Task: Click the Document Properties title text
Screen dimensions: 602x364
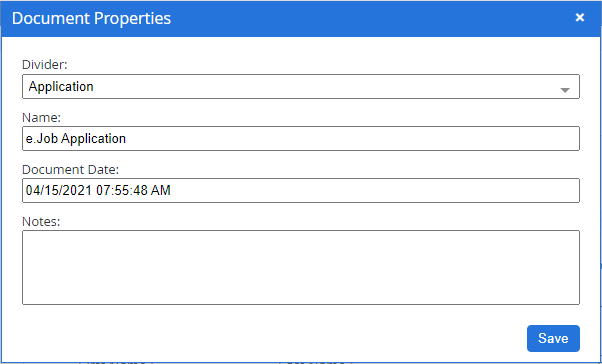Action: pos(91,18)
